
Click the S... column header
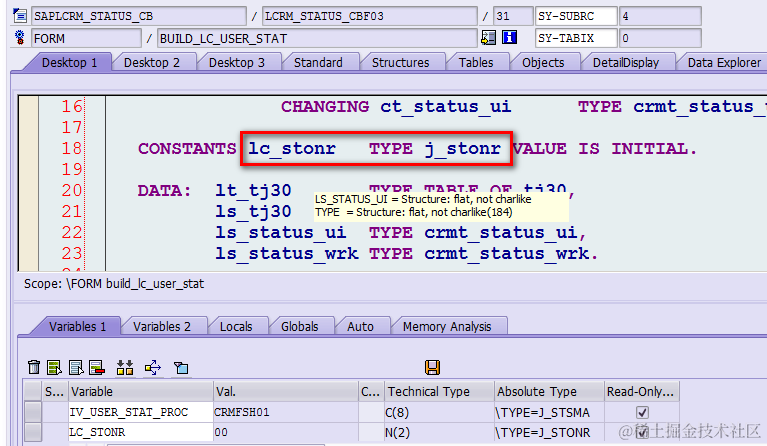(x=55, y=391)
